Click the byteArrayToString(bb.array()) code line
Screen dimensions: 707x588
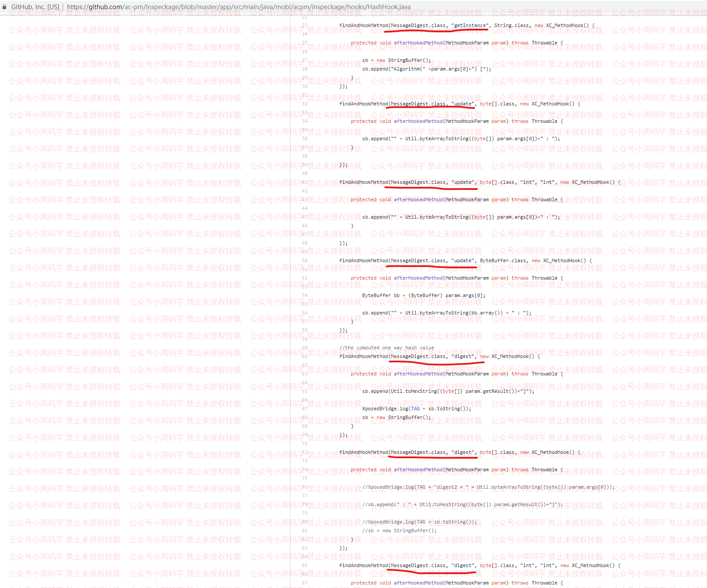447,313
